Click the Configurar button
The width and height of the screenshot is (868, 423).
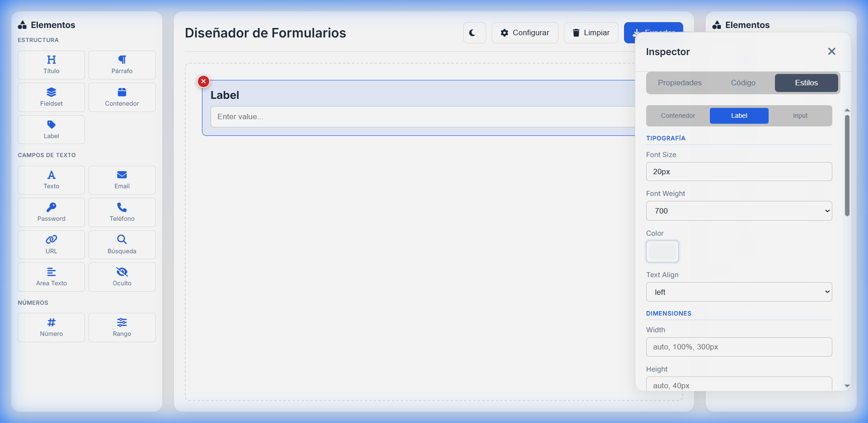(x=525, y=33)
